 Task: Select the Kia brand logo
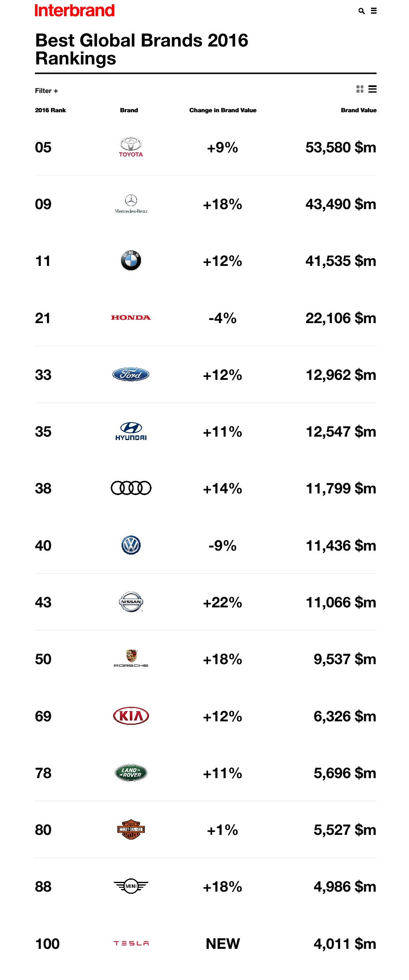[131, 716]
